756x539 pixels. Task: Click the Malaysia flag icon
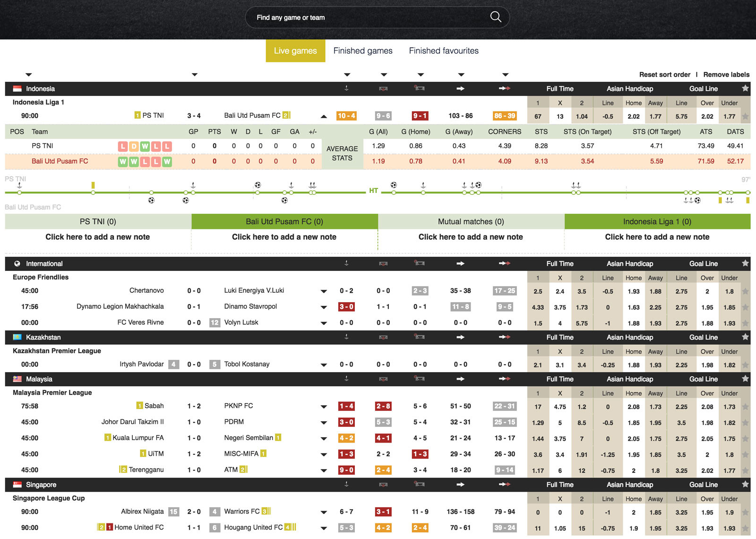pyautogui.click(x=17, y=379)
